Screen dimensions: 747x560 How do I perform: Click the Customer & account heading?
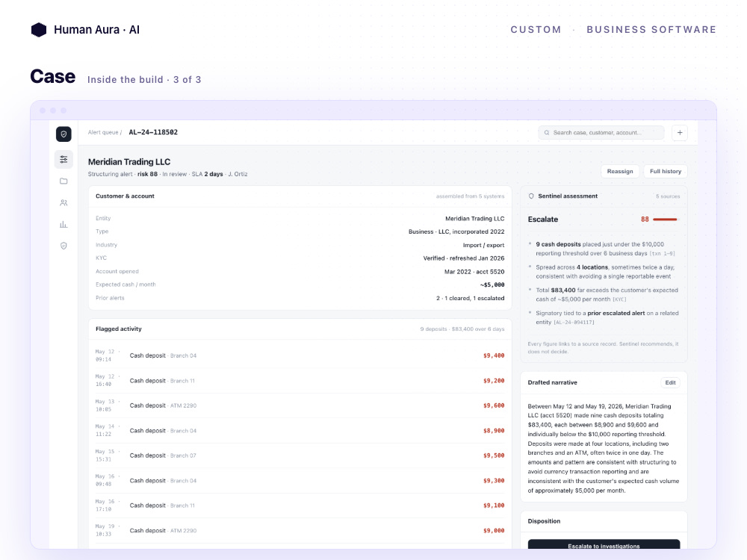point(125,196)
